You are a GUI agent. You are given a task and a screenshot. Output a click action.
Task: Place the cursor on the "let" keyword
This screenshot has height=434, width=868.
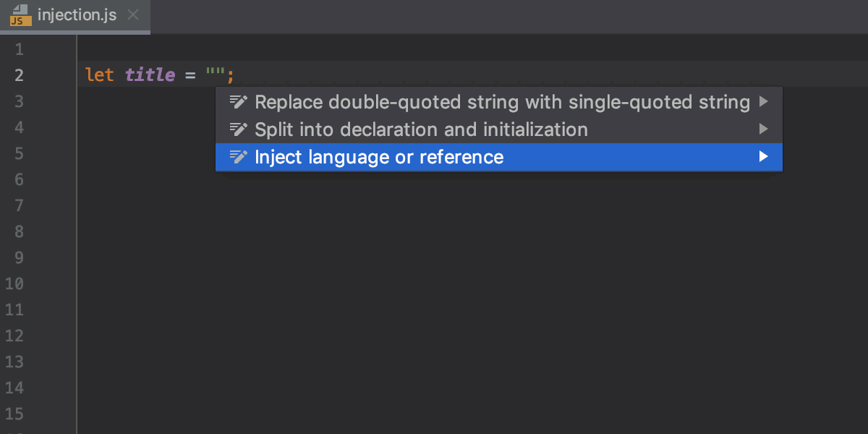pyautogui.click(x=100, y=75)
